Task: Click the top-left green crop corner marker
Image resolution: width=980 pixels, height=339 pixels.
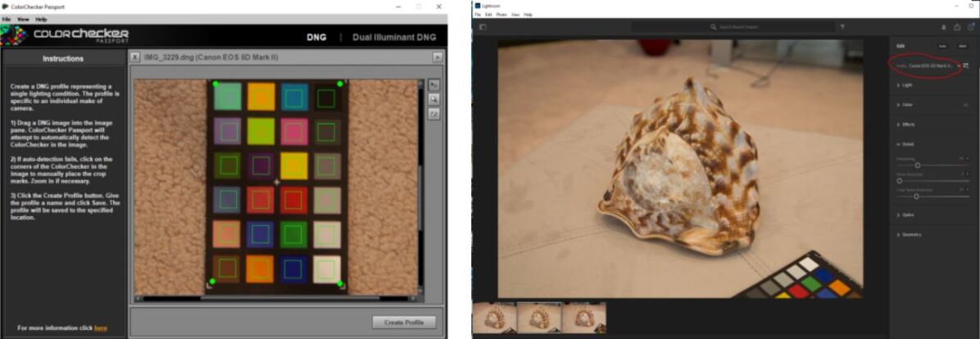Action: pyautogui.click(x=216, y=84)
